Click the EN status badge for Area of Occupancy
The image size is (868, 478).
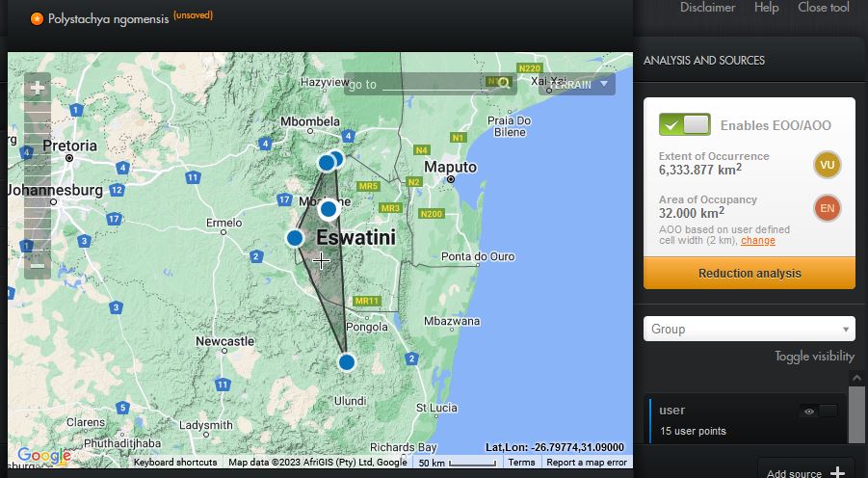(827, 208)
